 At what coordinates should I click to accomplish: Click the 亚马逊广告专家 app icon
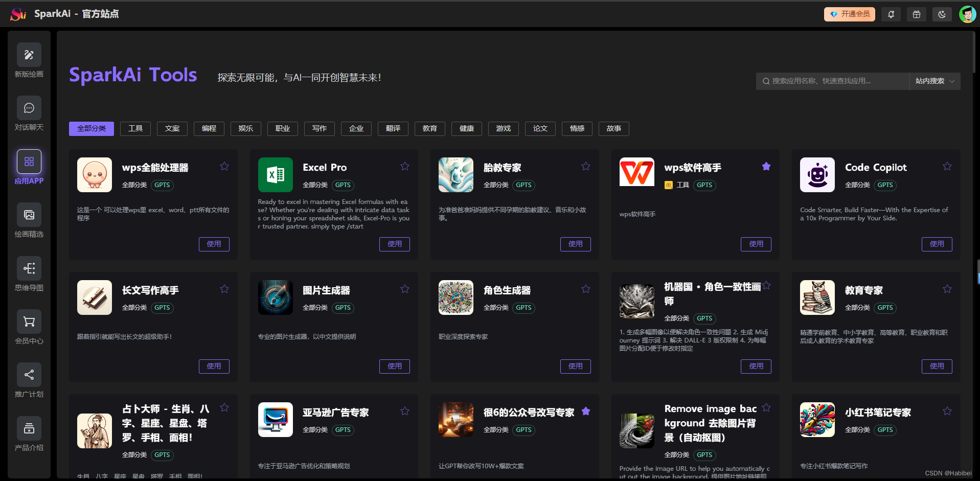pos(276,420)
